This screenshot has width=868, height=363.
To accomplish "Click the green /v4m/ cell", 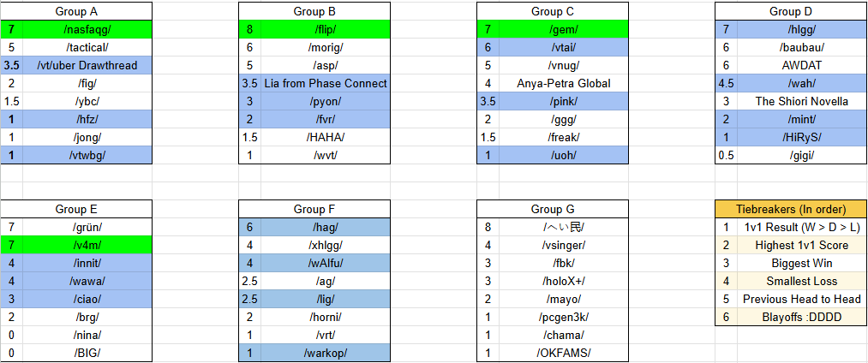I will [87, 245].
